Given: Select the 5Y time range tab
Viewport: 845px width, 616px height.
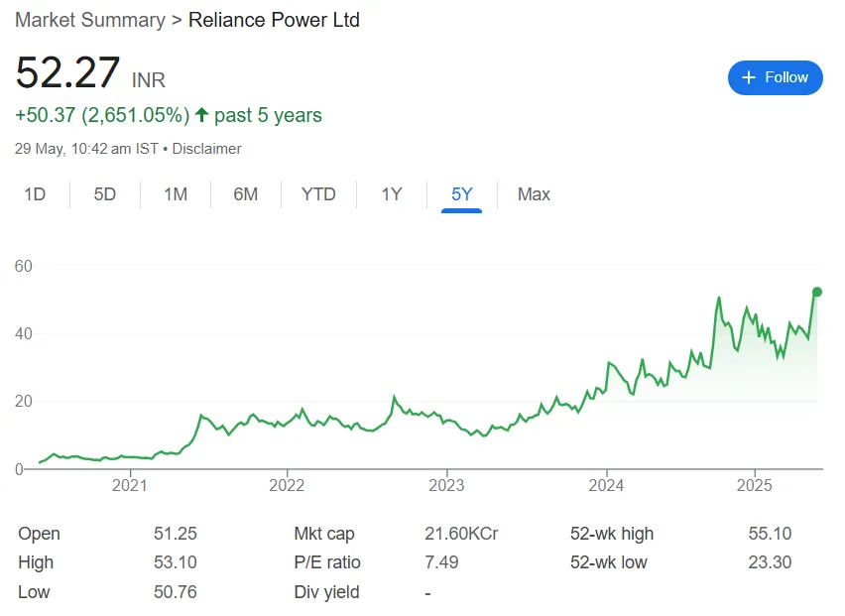Looking at the screenshot, I should coord(462,194).
